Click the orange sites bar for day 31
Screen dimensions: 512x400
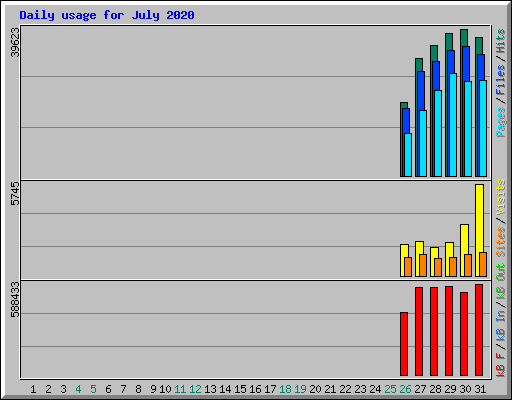(483, 265)
